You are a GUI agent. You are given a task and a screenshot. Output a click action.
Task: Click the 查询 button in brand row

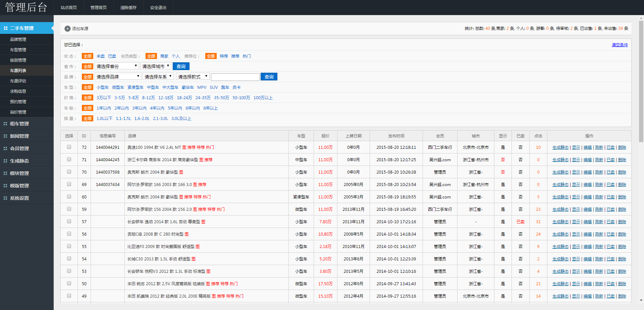click(269, 77)
